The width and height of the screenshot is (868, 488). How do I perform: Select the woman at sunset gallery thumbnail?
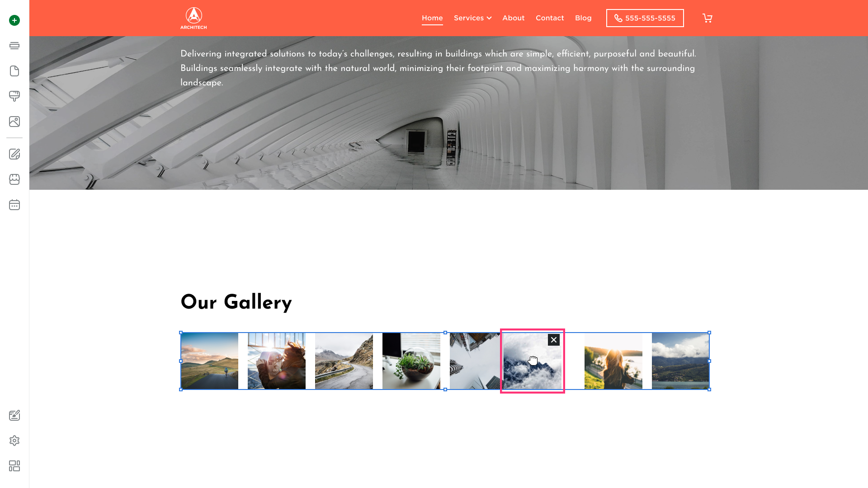pos(613,361)
